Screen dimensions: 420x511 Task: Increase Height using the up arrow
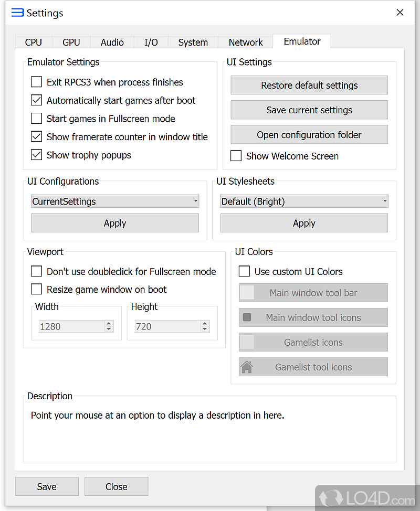(x=205, y=323)
